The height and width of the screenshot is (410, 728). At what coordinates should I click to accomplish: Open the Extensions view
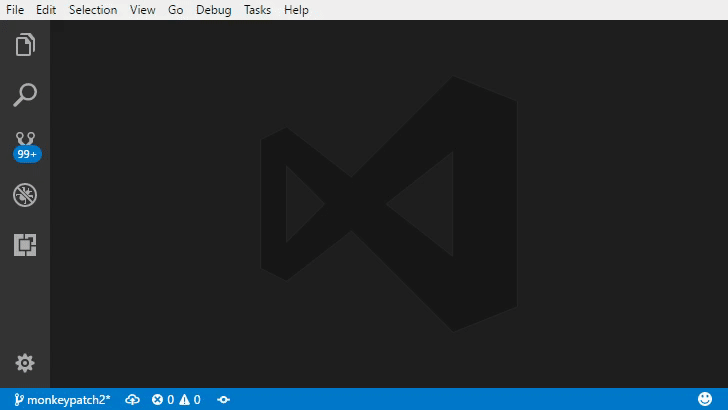coord(25,245)
